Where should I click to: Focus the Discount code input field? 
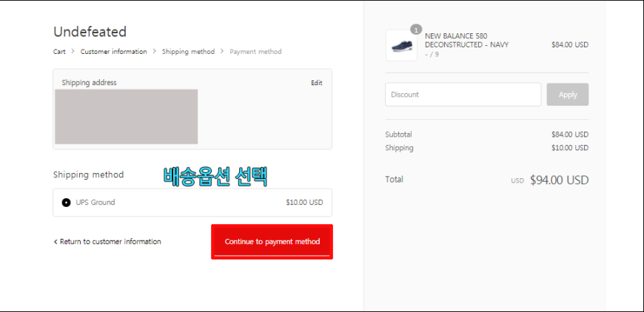[x=463, y=95]
